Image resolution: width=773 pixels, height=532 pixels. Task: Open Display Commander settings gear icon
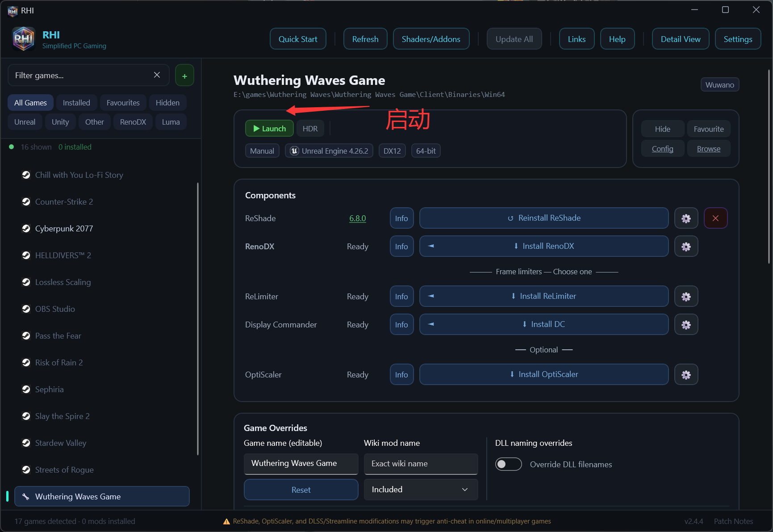pyautogui.click(x=686, y=325)
